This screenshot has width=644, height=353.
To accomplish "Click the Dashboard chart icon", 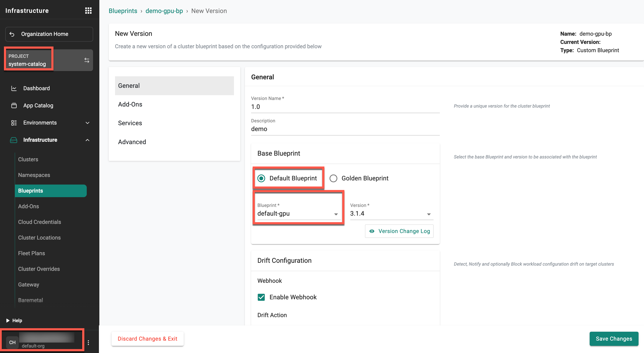I will click(14, 88).
